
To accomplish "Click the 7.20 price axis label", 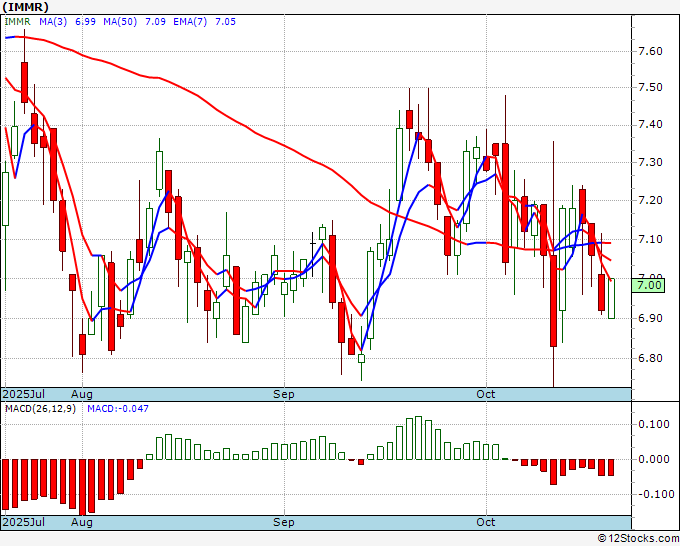I will [651, 200].
